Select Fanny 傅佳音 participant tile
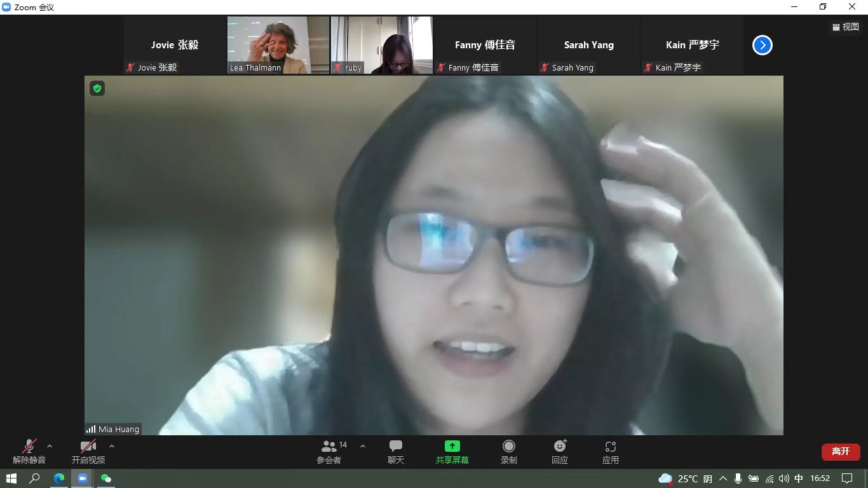The height and width of the screenshot is (488, 868). point(485,45)
